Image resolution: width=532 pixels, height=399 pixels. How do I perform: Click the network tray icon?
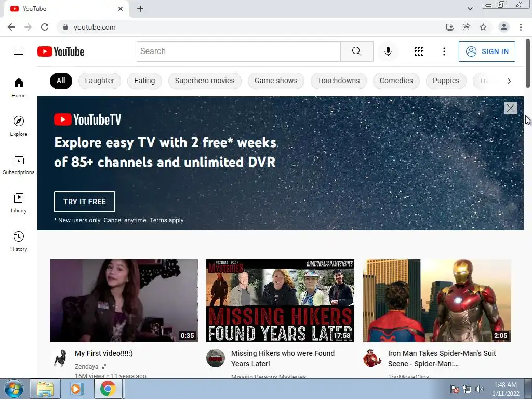tap(467, 389)
